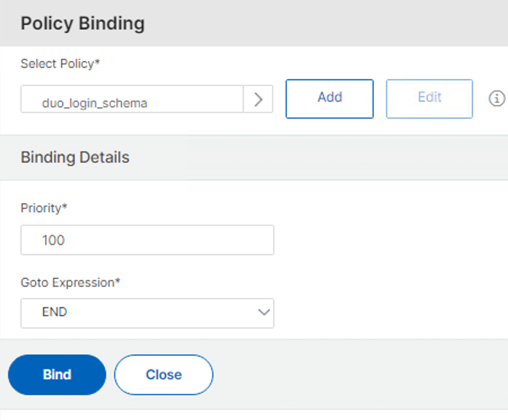The image size is (508, 420).
Task: Click the info icon beside Edit
Action: [x=496, y=99]
